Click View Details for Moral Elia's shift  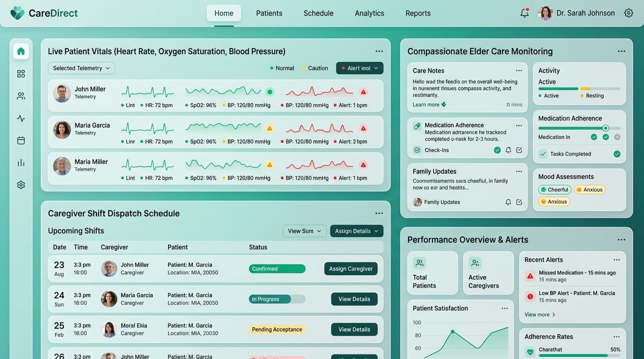click(x=354, y=330)
